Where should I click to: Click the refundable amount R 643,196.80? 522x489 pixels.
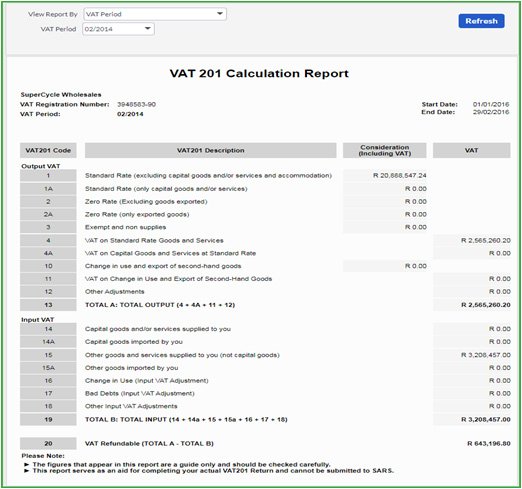click(489, 444)
